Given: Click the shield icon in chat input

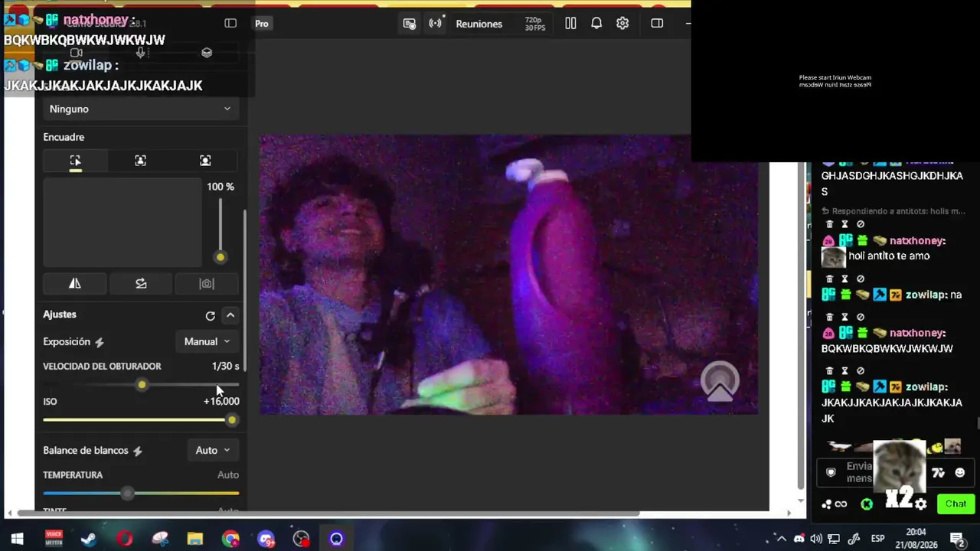Looking at the screenshot, I should coord(831,472).
